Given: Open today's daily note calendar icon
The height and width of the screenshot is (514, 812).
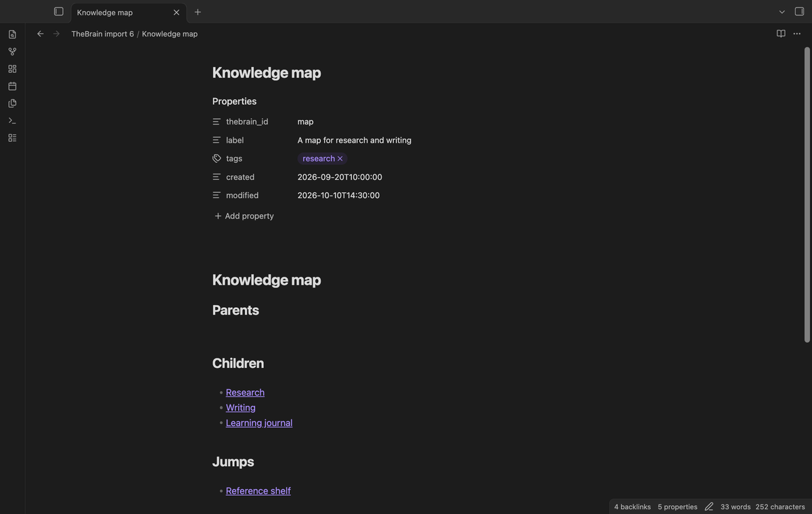Looking at the screenshot, I should click(x=12, y=86).
